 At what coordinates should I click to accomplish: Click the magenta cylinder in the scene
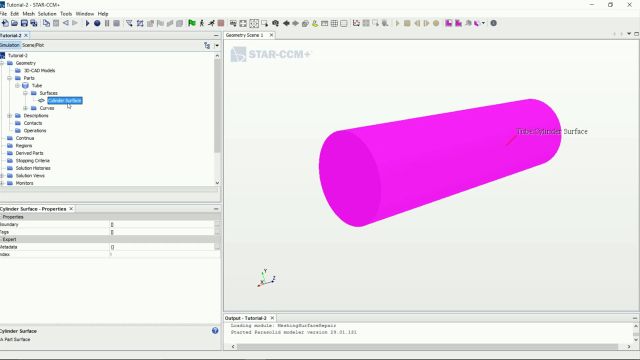440,162
